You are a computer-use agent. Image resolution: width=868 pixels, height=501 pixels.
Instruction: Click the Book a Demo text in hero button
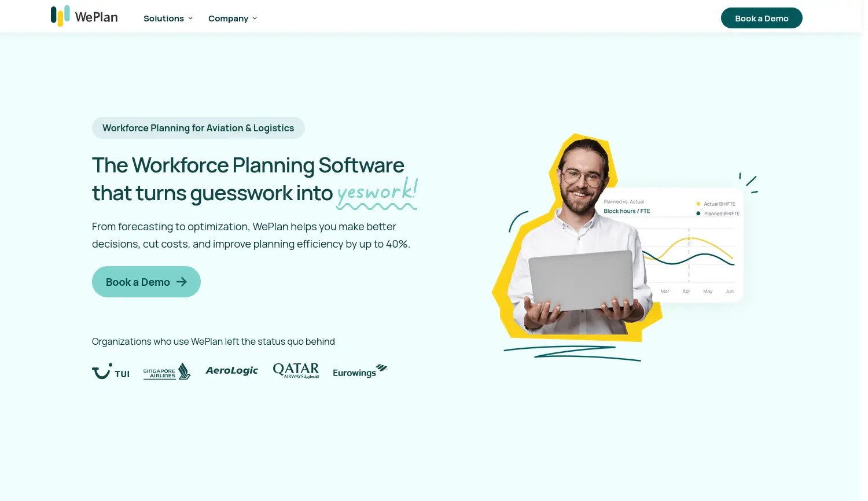[x=138, y=282]
